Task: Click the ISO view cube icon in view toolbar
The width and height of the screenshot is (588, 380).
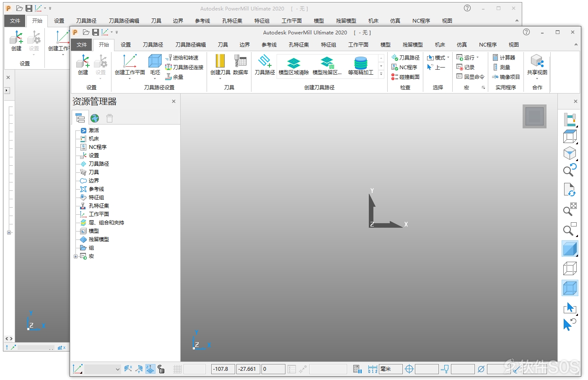Action: coord(570,153)
